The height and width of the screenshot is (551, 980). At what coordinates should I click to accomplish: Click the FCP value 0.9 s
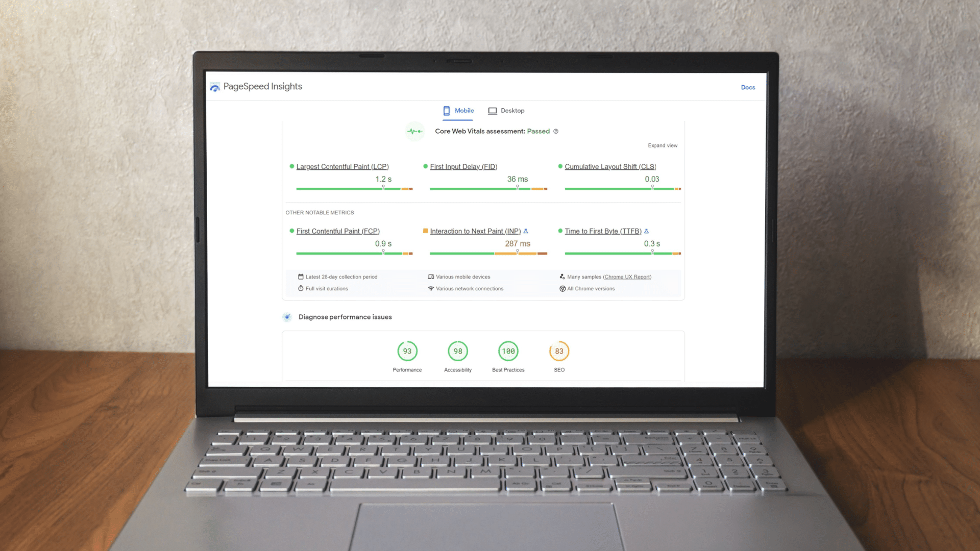(x=383, y=244)
